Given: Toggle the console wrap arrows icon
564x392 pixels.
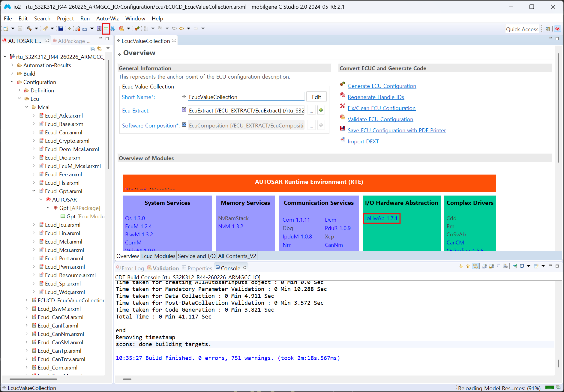Looking at the screenshot, I should [x=475, y=266].
